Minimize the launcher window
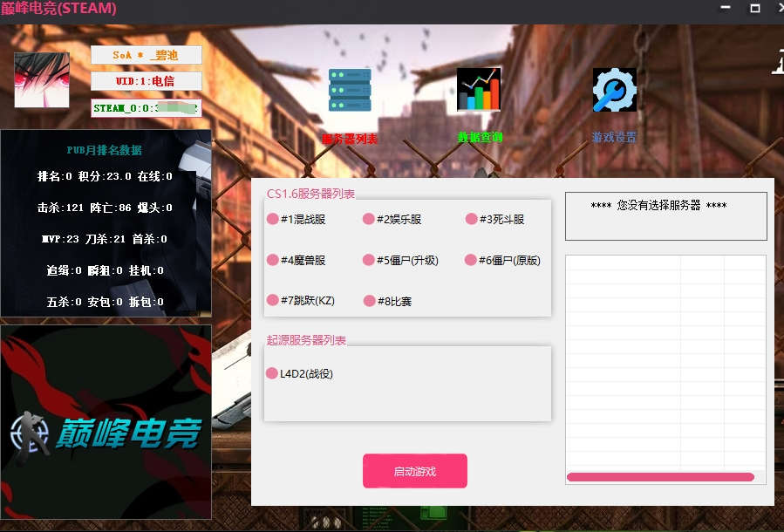 click(725, 8)
